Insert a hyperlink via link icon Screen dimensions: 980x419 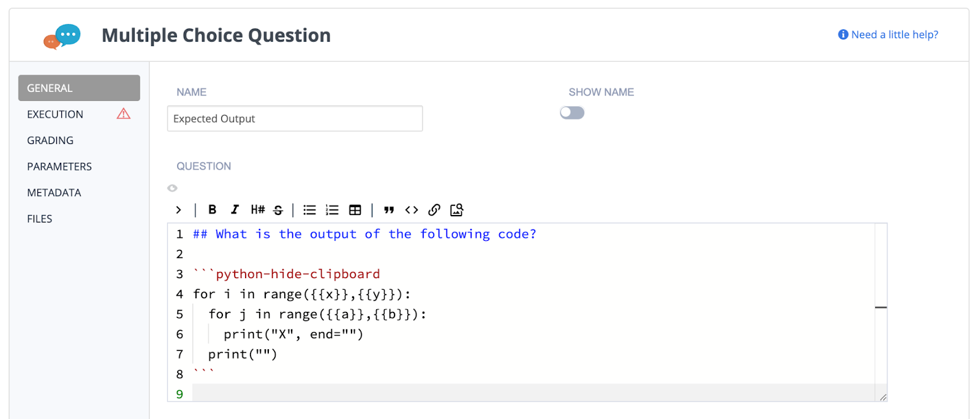pyautogui.click(x=434, y=210)
